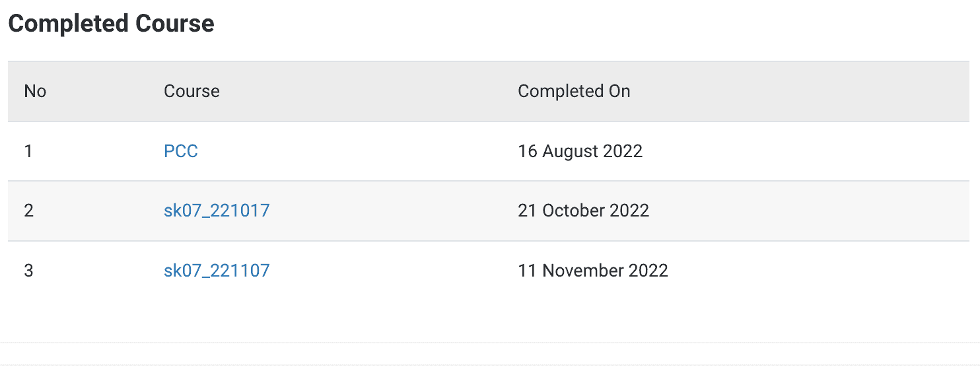Click the word "Course" in the page heading
The height and width of the screenshot is (369, 980).
[x=175, y=24]
